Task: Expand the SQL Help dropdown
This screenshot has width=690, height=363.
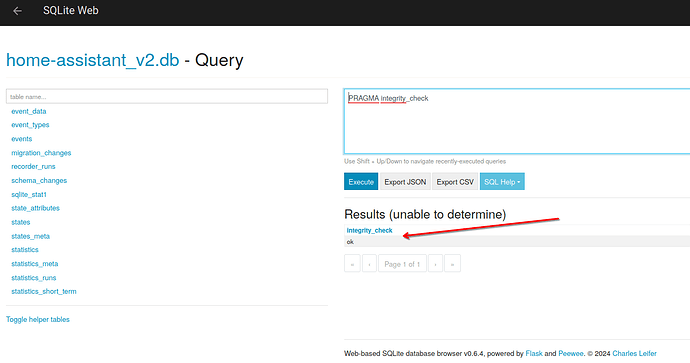Action: click(x=502, y=182)
